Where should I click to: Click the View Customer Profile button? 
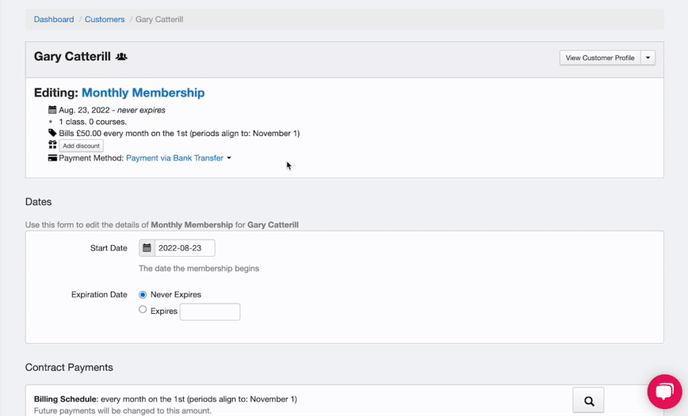coord(600,58)
